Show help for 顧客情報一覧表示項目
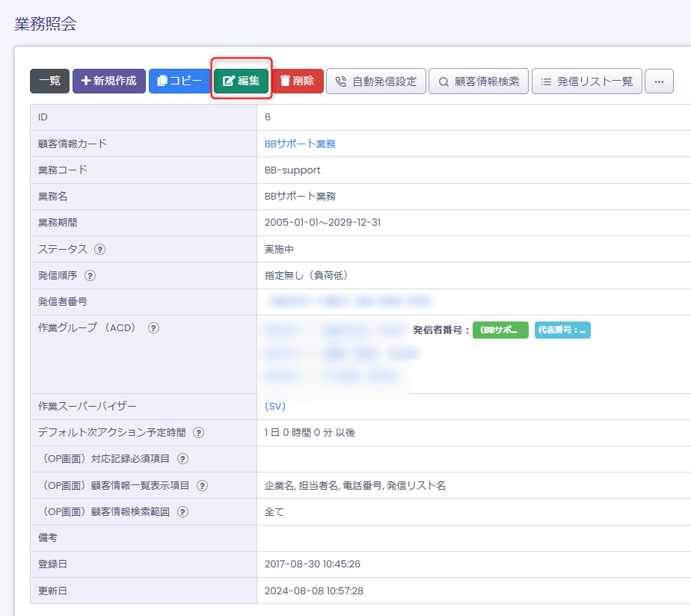Image resolution: width=691 pixels, height=616 pixels. [x=202, y=486]
